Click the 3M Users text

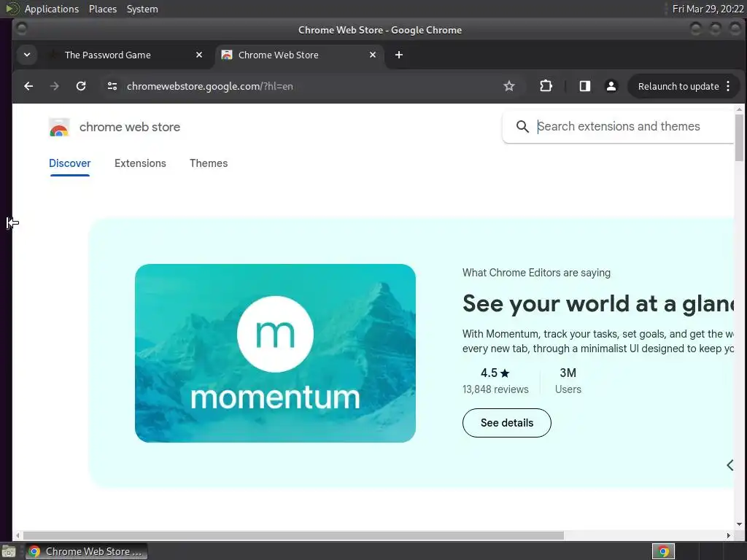point(568,381)
